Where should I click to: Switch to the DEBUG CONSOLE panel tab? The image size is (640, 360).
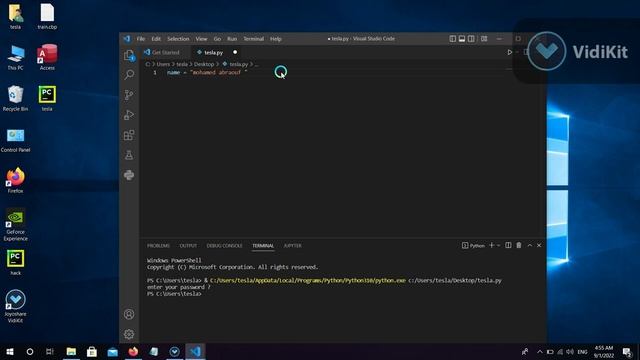point(224,246)
